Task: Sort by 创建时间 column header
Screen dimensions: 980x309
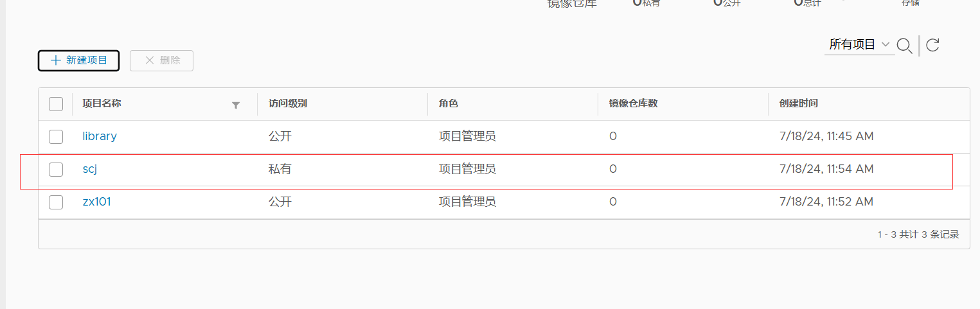Action: 798,103
